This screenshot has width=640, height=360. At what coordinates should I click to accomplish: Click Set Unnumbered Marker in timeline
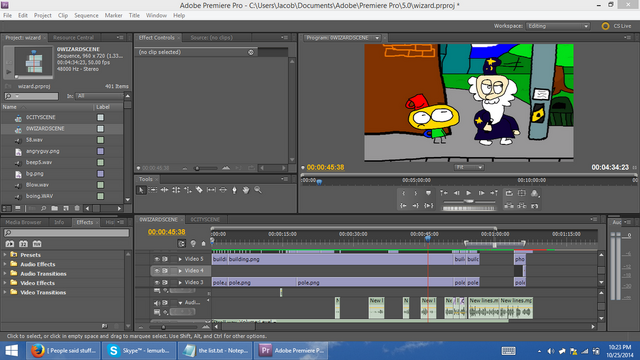tap(204, 244)
